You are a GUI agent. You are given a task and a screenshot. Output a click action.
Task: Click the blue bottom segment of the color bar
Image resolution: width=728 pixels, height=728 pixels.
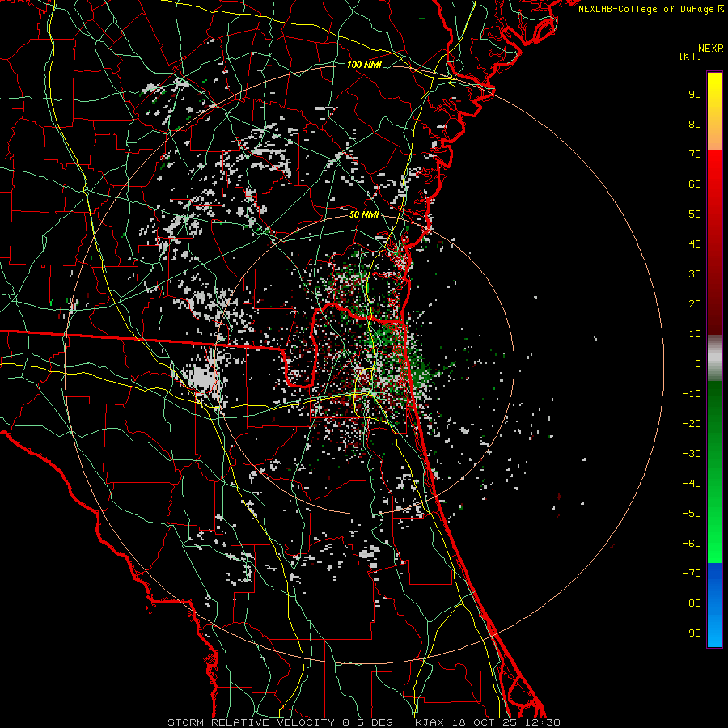pos(714,605)
